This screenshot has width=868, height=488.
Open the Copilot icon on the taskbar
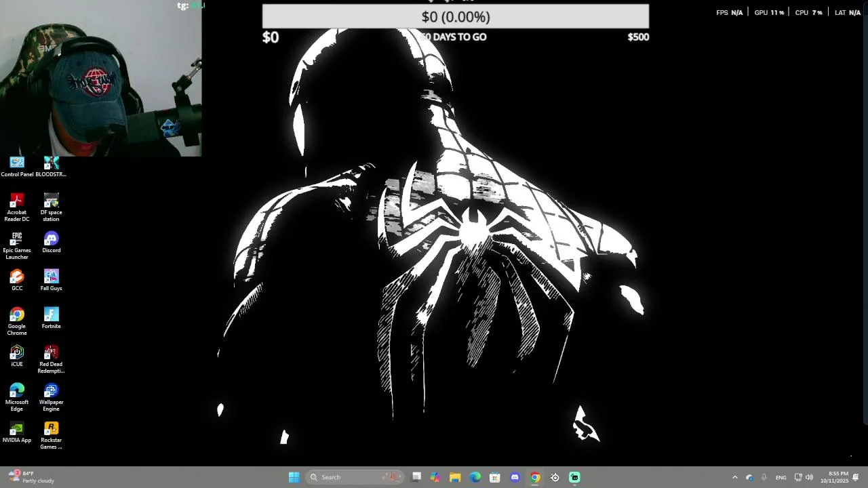[x=435, y=477]
